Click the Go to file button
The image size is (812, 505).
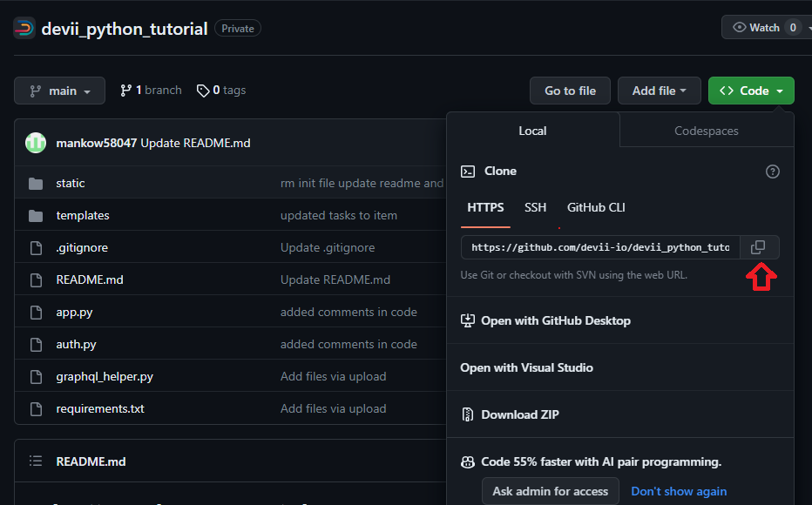coord(570,90)
